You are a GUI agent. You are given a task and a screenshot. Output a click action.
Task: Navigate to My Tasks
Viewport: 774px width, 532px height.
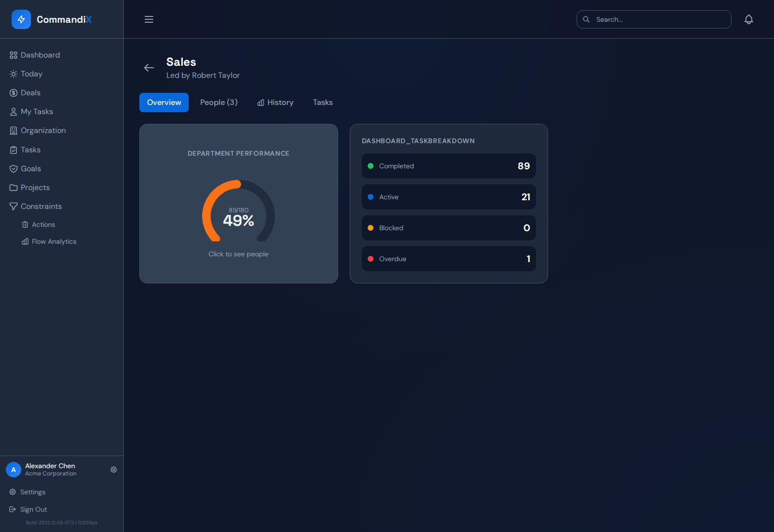(x=37, y=112)
